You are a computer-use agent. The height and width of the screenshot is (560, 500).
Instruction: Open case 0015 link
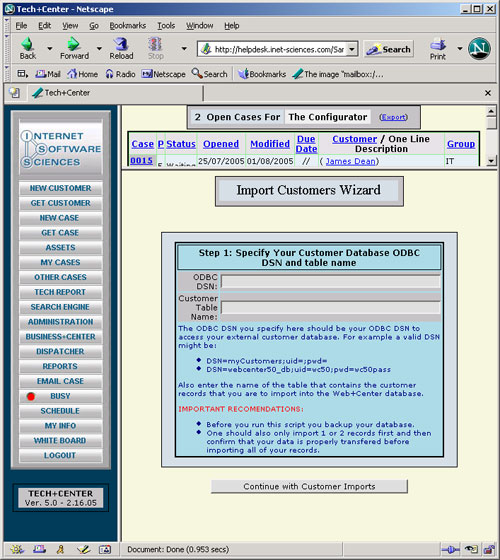click(141, 161)
